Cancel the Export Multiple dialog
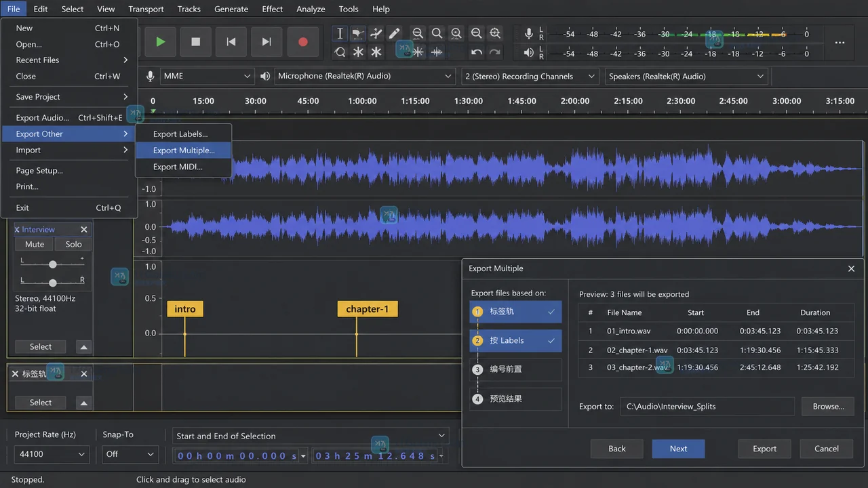868x488 pixels. pyautogui.click(x=826, y=449)
